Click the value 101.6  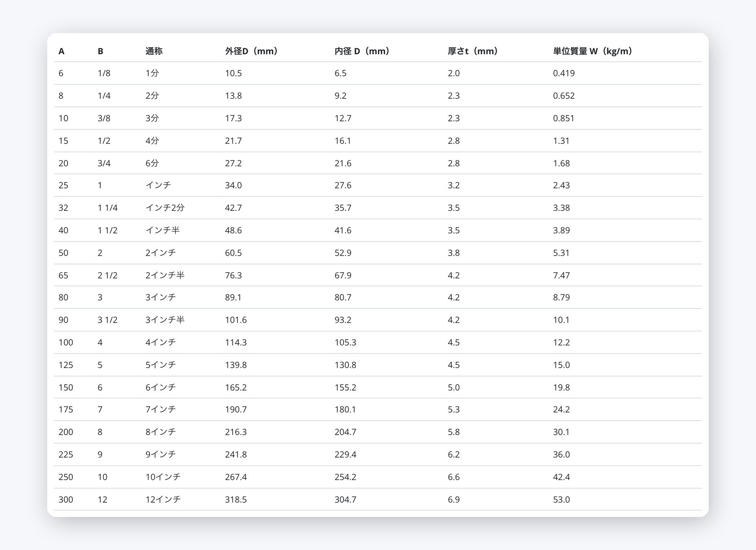click(x=236, y=320)
